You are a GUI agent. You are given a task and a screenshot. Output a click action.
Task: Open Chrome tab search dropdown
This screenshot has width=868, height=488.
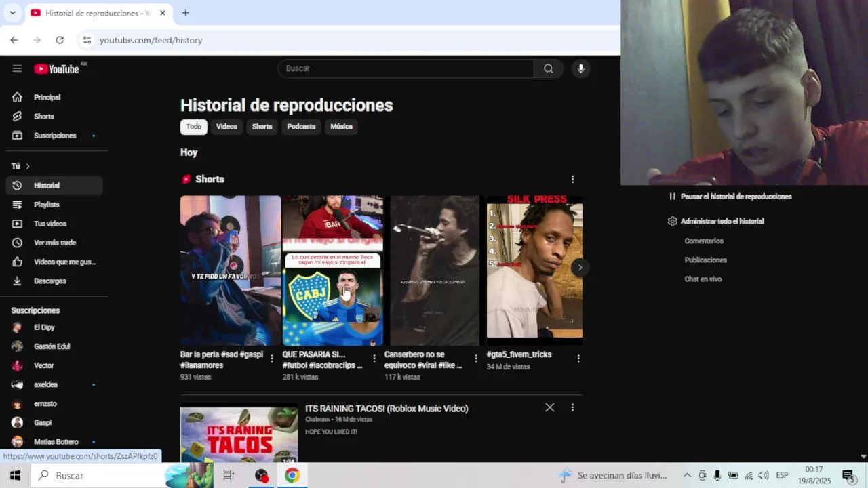12,13
